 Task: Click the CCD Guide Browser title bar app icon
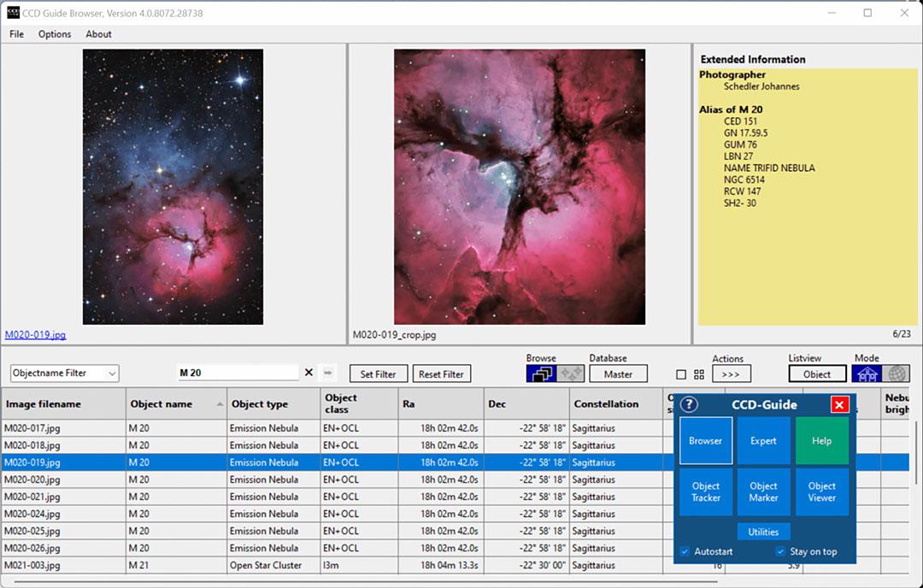[13, 13]
